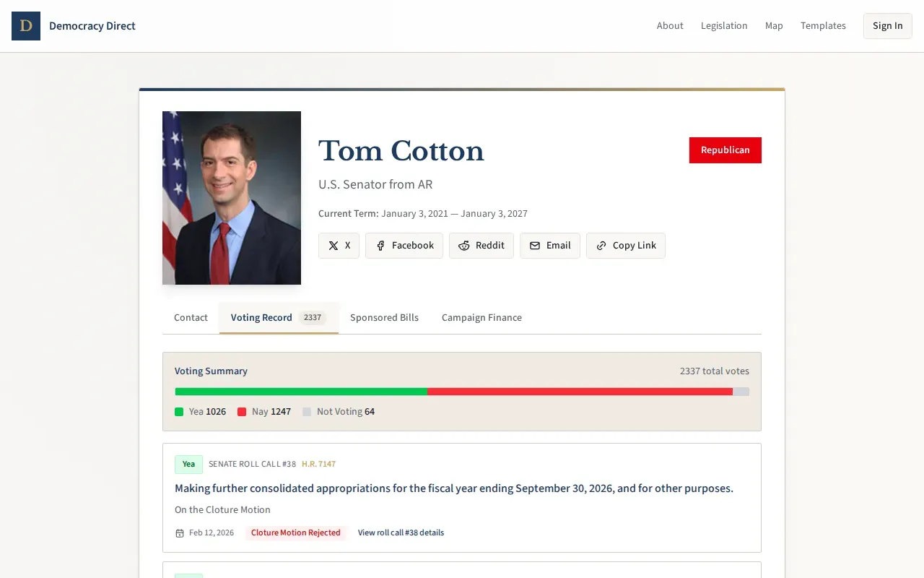Share the profile via the Facebook icon

[x=380, y=246]
